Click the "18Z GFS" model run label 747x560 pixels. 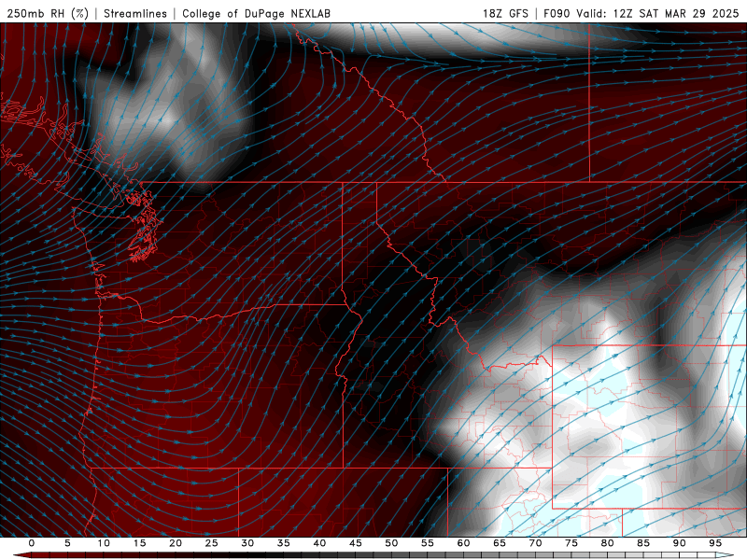[x=505, y=13]
